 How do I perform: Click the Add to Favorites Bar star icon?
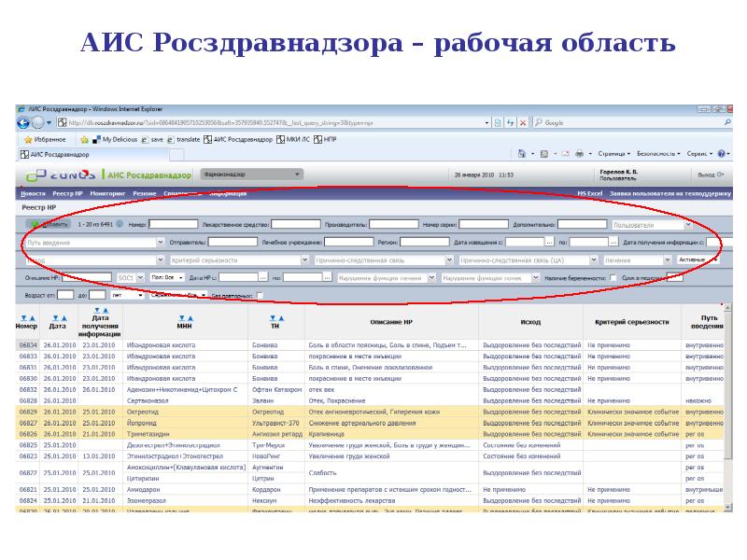tap(84, 139)
